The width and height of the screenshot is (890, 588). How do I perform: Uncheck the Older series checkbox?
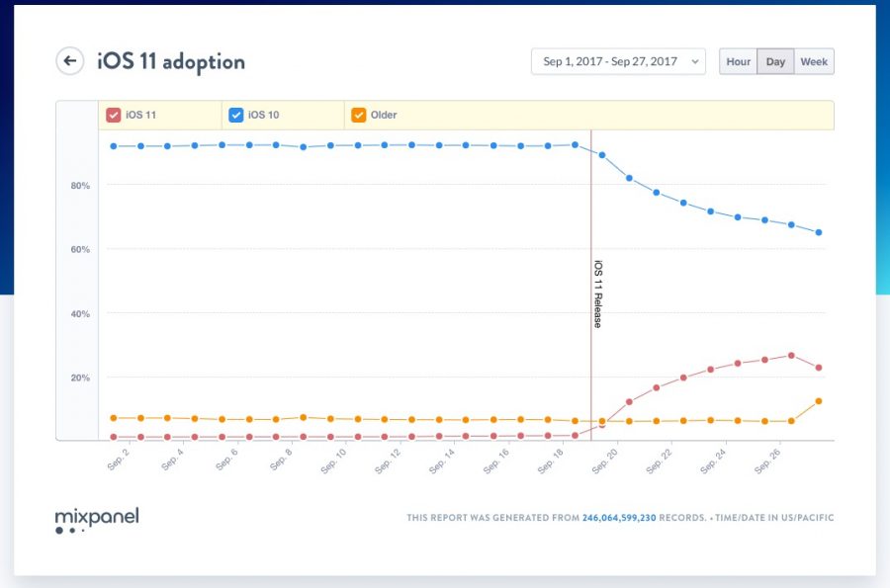(358, 115)
